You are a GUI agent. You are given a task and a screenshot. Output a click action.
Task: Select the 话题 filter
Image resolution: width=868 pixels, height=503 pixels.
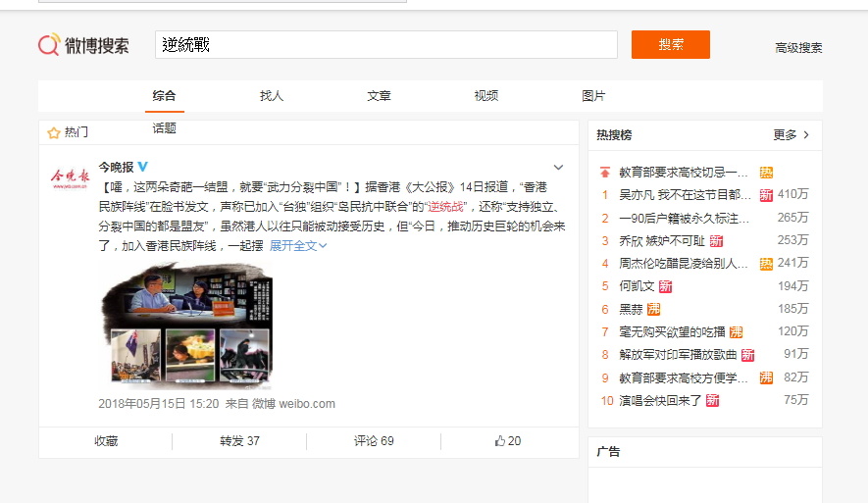164,128
